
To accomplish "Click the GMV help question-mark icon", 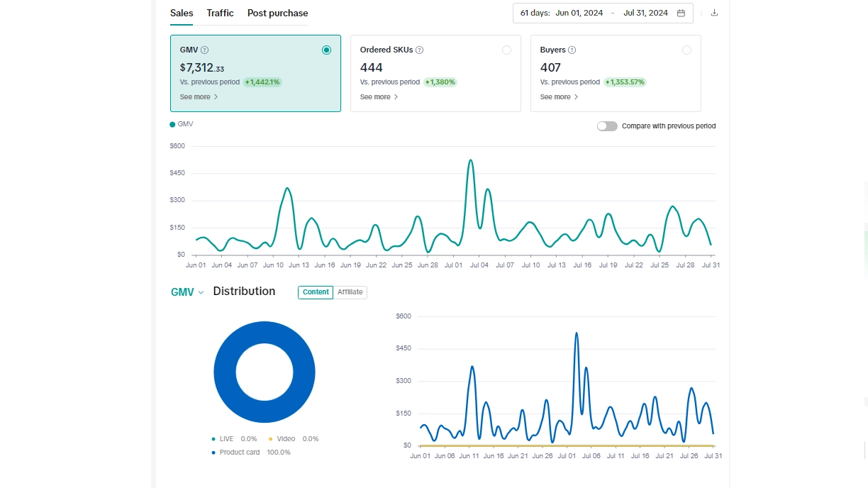I will [205, 50].
